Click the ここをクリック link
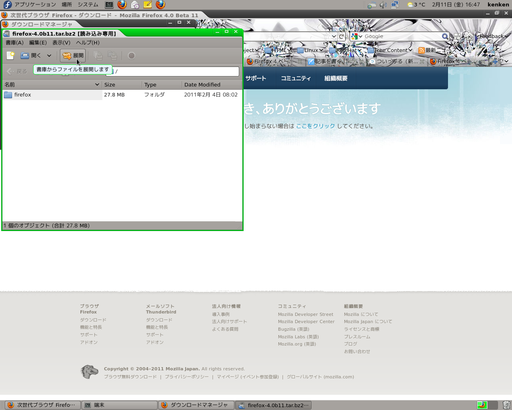The image size is (512, 410). pyautogui.click(x=315, y=126)
